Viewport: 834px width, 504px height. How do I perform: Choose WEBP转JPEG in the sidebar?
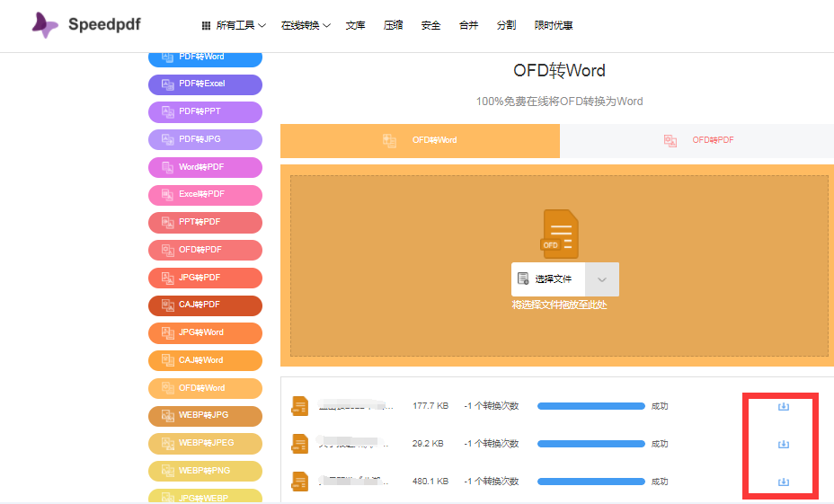coord(205,444)
